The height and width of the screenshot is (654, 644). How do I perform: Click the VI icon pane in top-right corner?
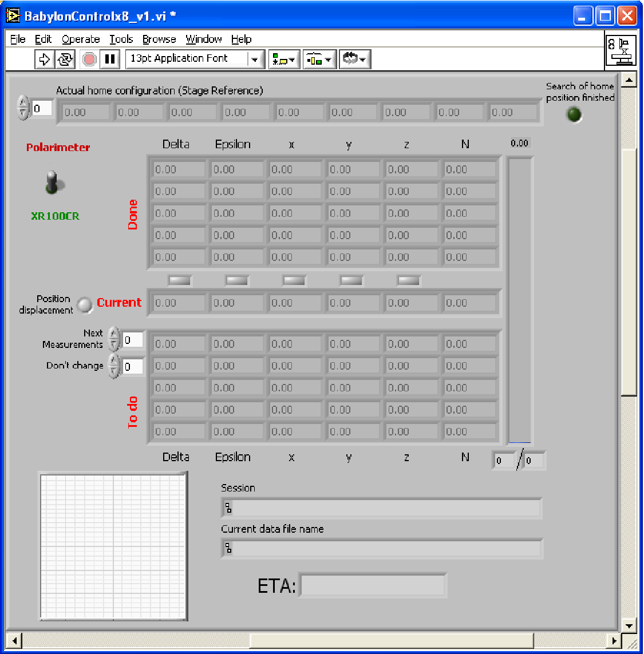[621, 50]
